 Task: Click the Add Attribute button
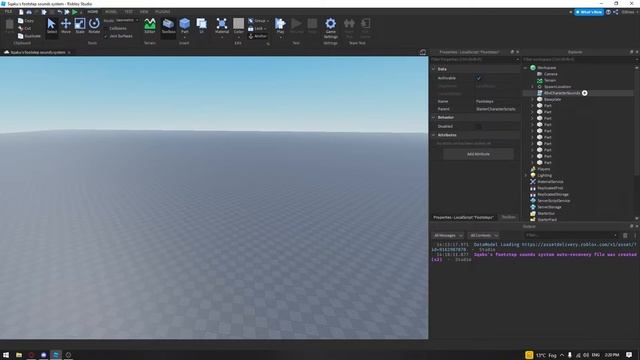pyautogui.click(x=478, y=154)
